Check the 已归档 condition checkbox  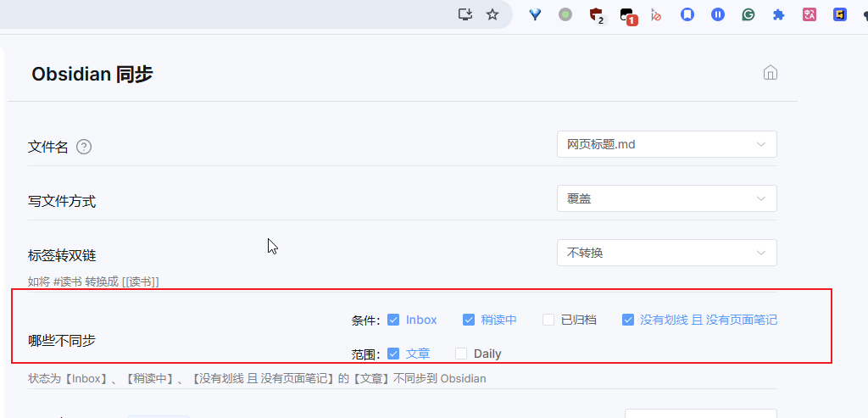(x=548, y=320)
